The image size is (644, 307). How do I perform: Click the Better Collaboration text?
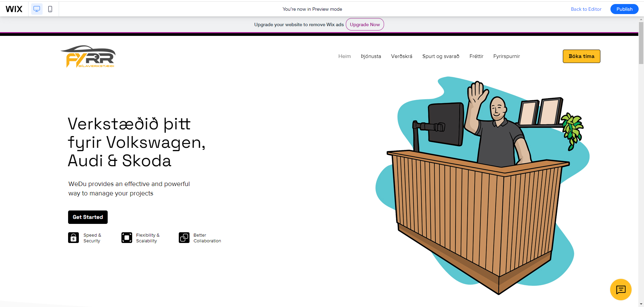pyautogui.click(x=207, y=238)
